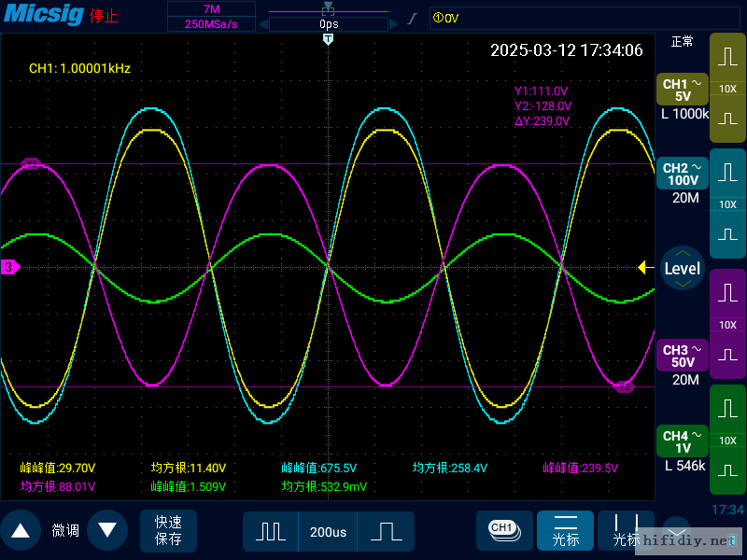747x560 pixels.
Task: Tap the 7M 250MSa/s memory depth box
Action: click(x=211, y=16)
